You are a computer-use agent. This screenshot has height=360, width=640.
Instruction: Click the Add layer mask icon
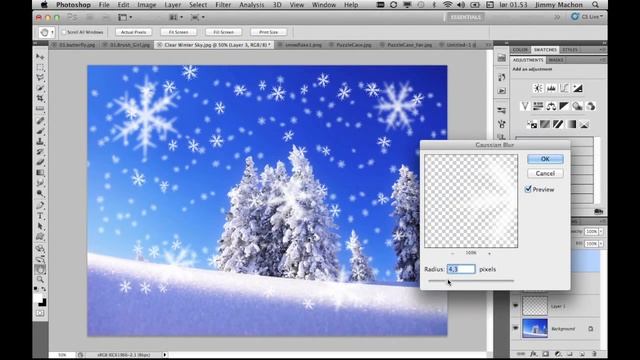coord(545,354)
